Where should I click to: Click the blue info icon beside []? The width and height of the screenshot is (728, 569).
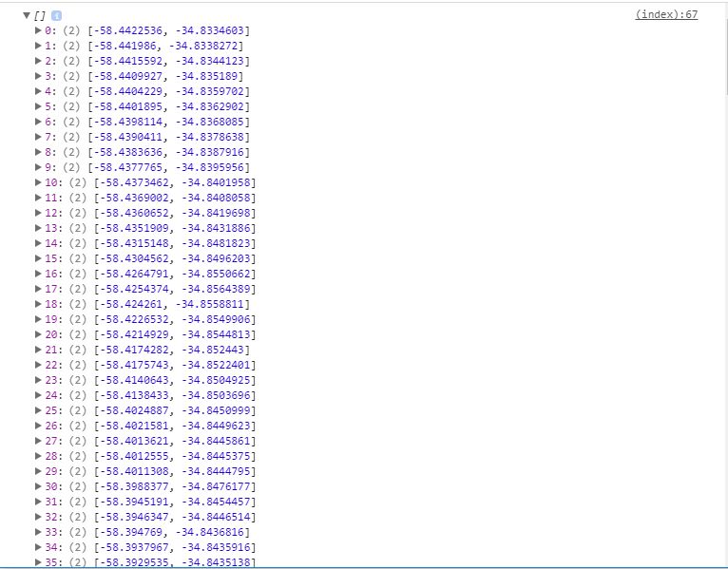click(x=56, y=16)
